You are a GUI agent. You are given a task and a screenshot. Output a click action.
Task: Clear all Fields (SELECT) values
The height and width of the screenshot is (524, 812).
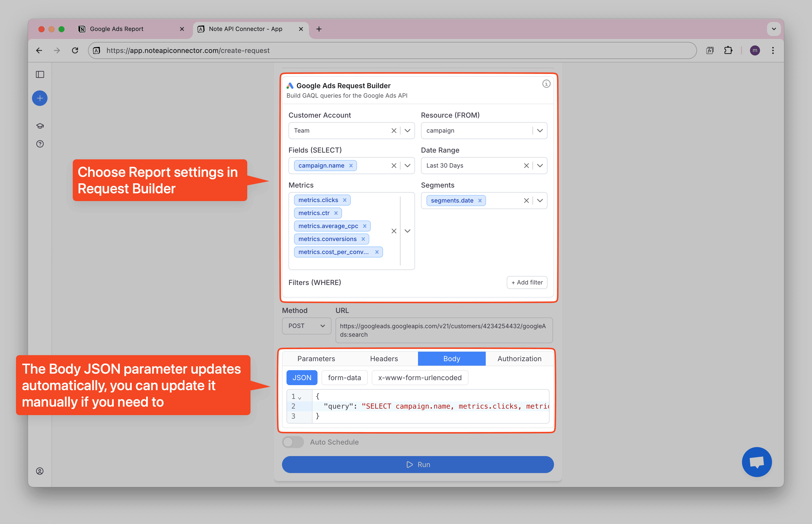[x=394, y=166]
